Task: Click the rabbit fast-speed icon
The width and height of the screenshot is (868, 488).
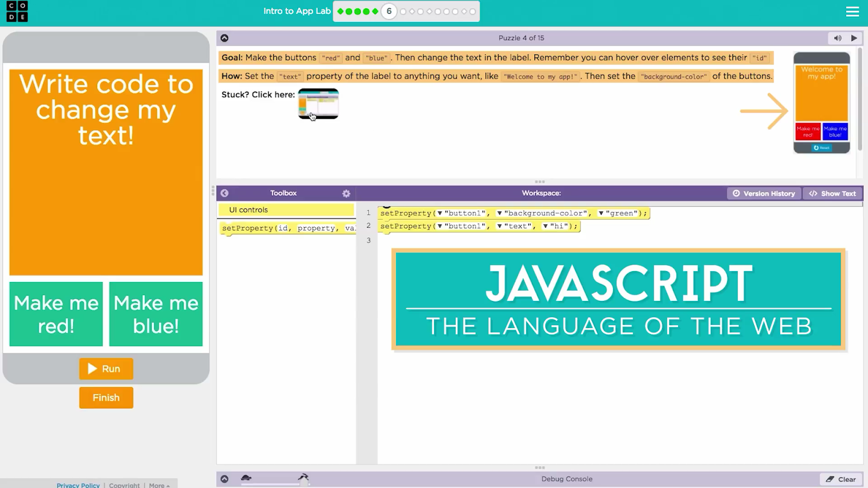Action: tap(303, 477)
